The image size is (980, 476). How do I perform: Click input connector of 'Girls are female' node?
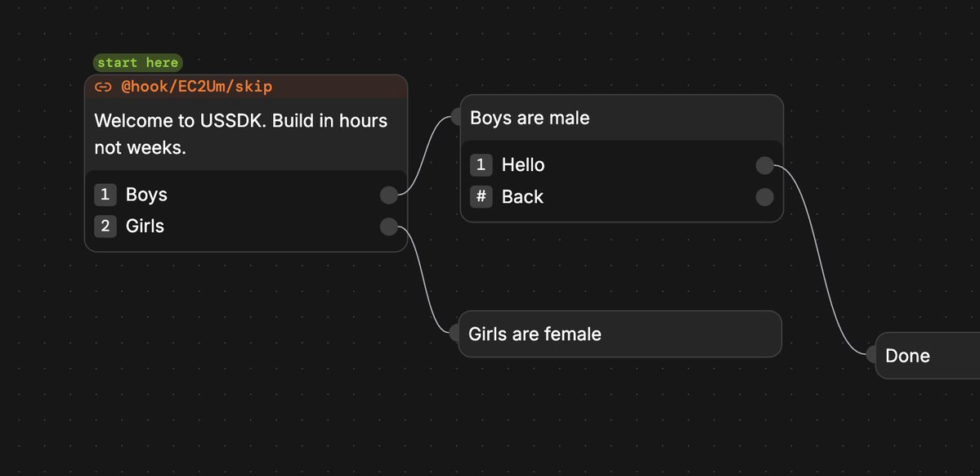tap(455, 333)
